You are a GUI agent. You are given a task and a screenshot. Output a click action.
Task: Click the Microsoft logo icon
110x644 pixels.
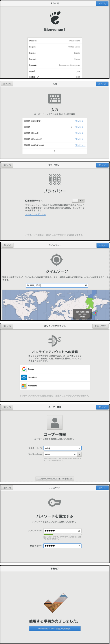24,386
